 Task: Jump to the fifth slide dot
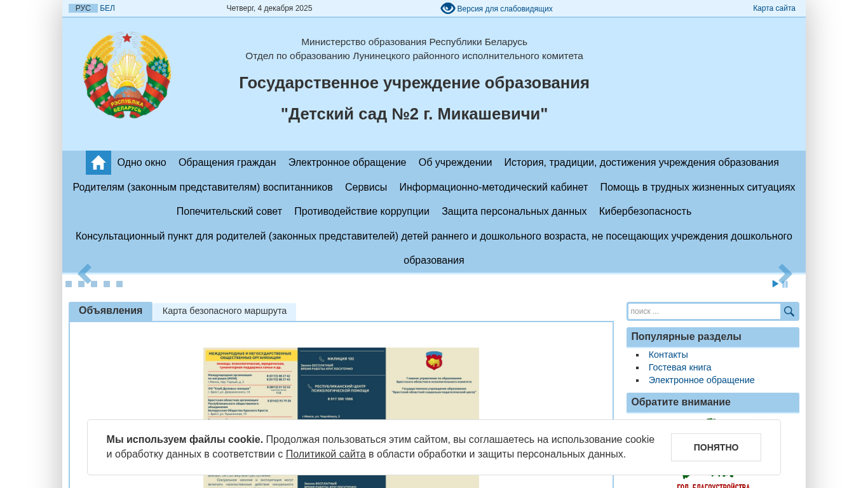point(119,284)
